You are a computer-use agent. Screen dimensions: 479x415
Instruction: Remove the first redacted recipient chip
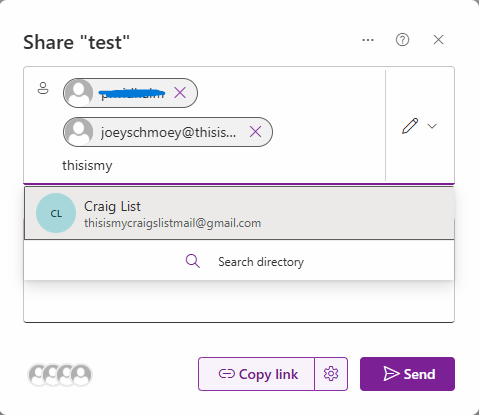click(x=180, y=93)
